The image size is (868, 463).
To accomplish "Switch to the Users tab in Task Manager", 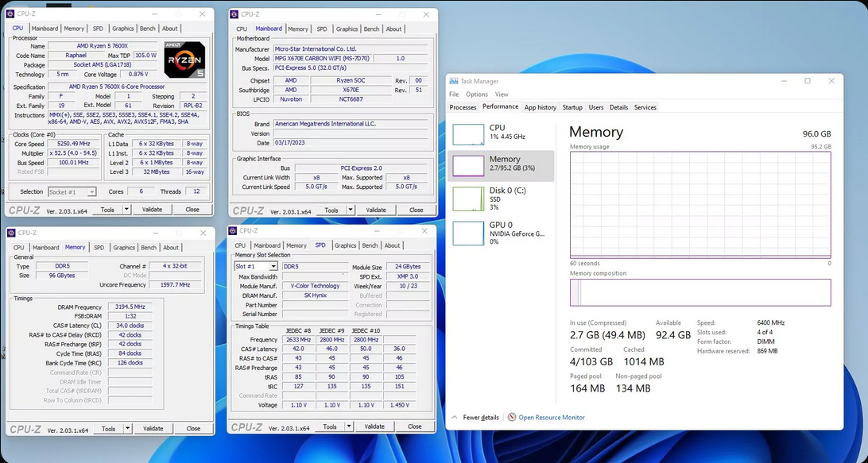I will pyautogui.click(x=596, y=107).
